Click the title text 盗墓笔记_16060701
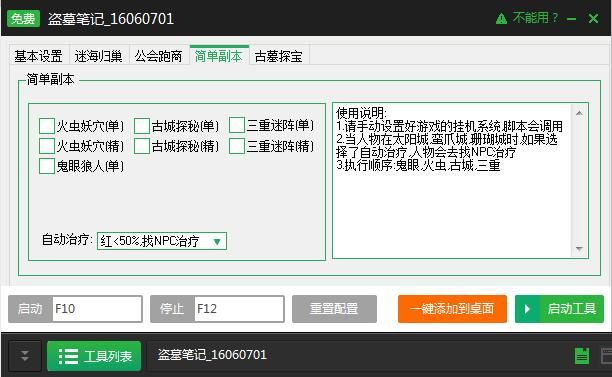Screen dimensions: 612x377 coord(111,19)
